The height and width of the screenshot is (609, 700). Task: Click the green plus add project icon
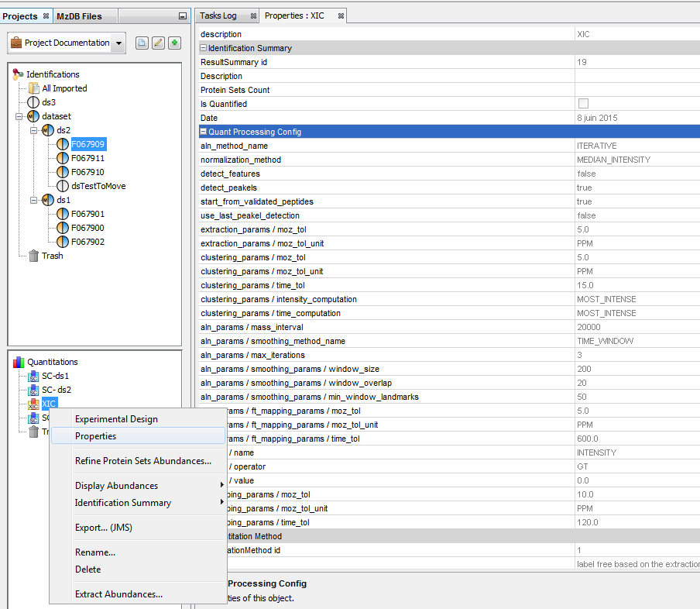pos(175,43)
